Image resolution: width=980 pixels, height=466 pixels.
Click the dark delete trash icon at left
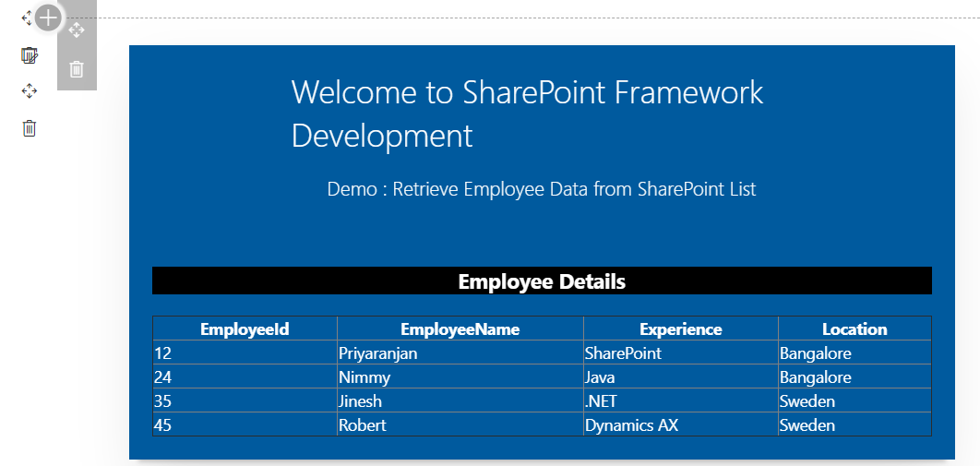(30, 128)
